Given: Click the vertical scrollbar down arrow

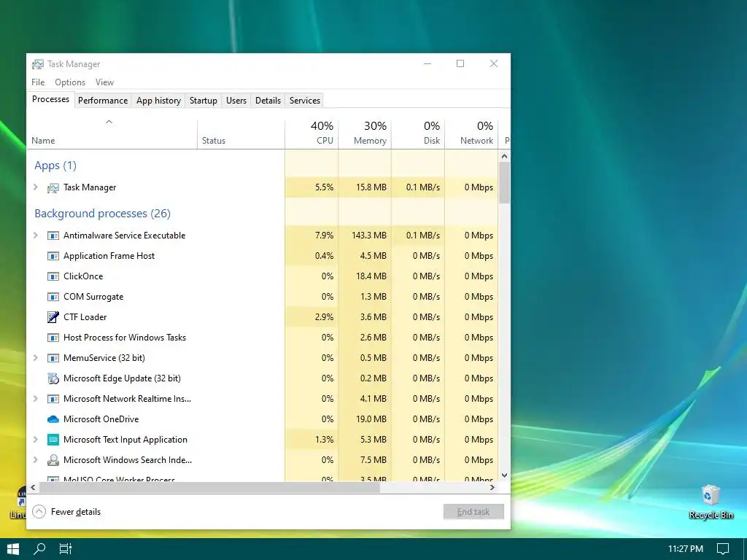Looking at the screenshot, I should 505,475.
